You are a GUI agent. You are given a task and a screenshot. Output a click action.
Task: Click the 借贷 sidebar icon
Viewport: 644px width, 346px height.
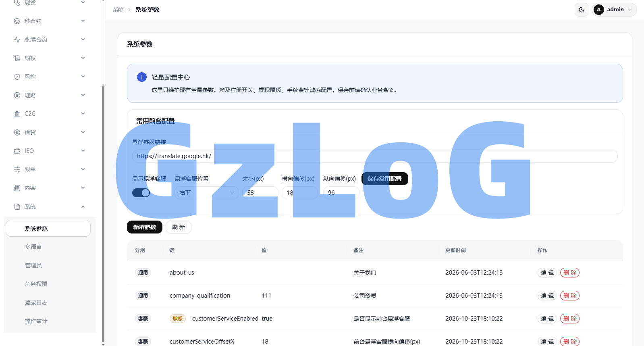[17, 132]
